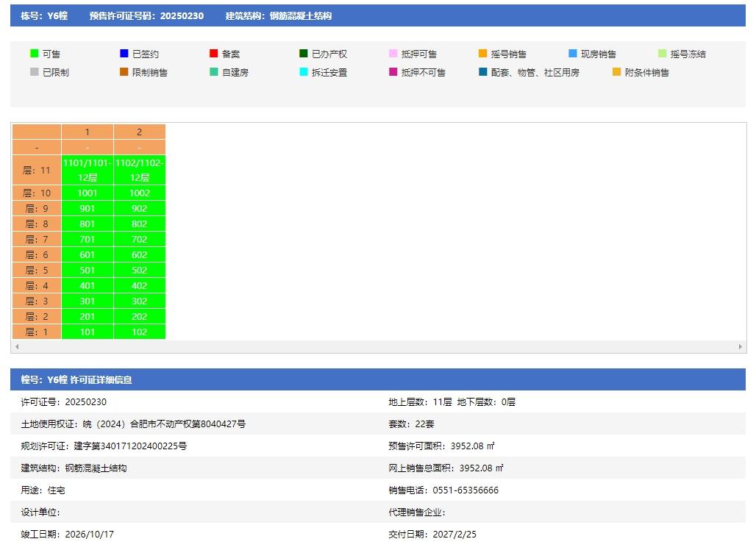The image size is (756, 550).
Task: Click the 许可证号: 20250230 text
Action: click(64, 402)
